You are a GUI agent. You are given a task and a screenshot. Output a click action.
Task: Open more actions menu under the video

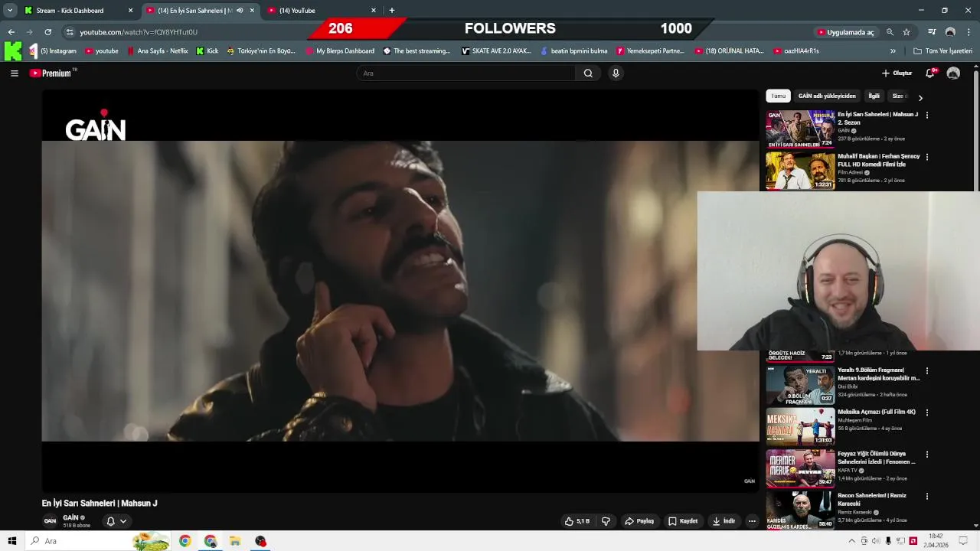coord(752,521)
